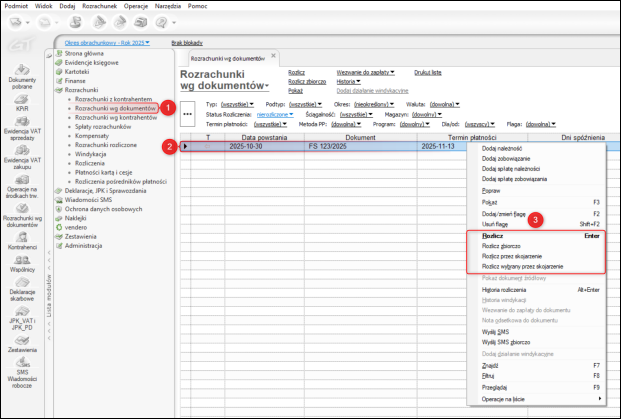Screen dimensions: 621x419
Task: Open the Waluta filter dropdown
Action: click(445, 105)
